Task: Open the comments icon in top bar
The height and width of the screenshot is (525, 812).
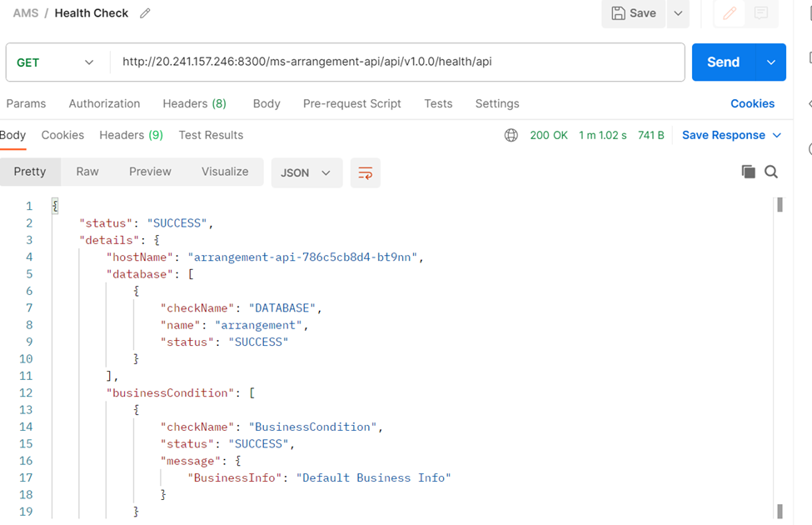Action: (x=760, y=13)
